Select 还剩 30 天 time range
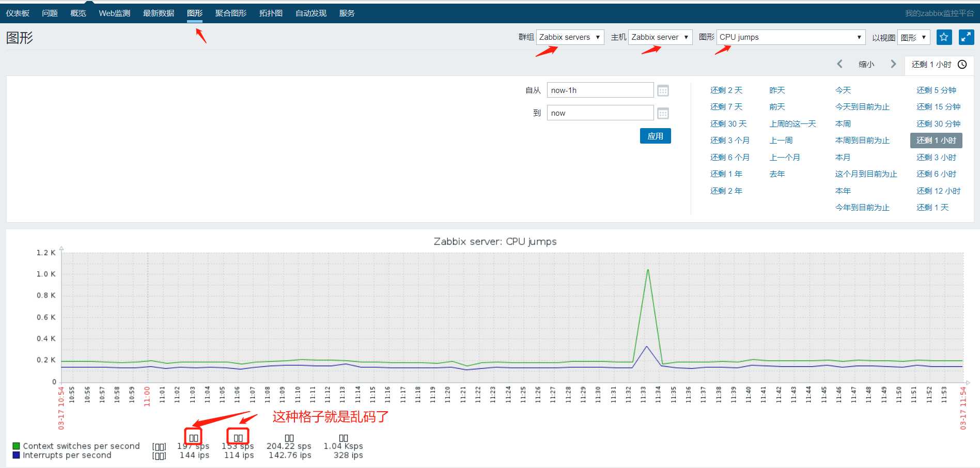This screenshot has height=468, width=980. click(728, 123)
